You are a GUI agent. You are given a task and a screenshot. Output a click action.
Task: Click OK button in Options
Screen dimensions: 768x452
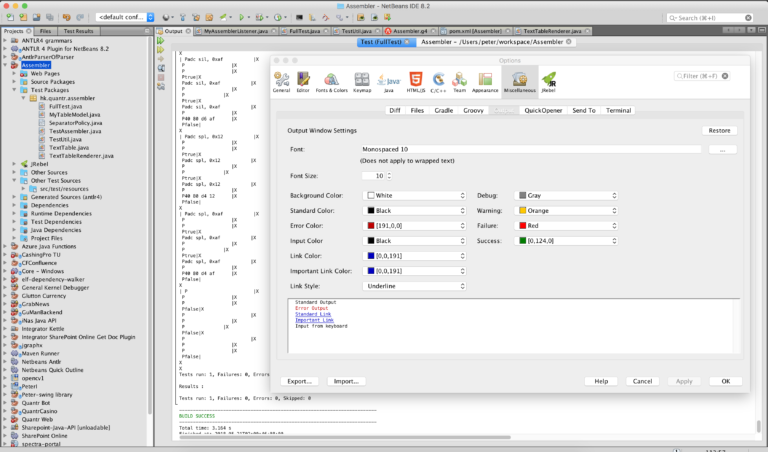(725, 381)
